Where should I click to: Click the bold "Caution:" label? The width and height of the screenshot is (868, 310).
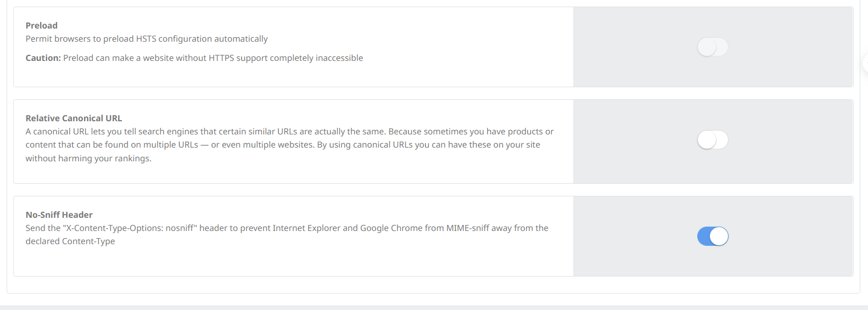43,58
